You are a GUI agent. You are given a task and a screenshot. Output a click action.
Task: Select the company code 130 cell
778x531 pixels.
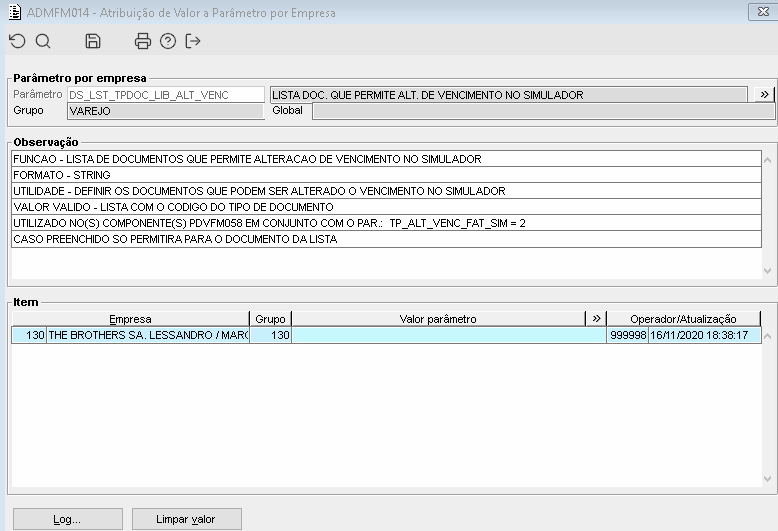point(29,335)
